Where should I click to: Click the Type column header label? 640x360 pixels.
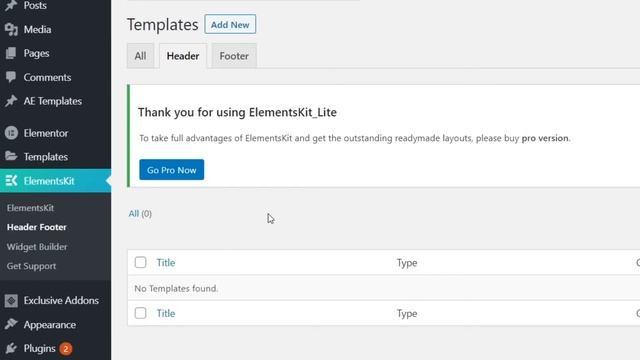pyautogui.click(x=407, y=263)
